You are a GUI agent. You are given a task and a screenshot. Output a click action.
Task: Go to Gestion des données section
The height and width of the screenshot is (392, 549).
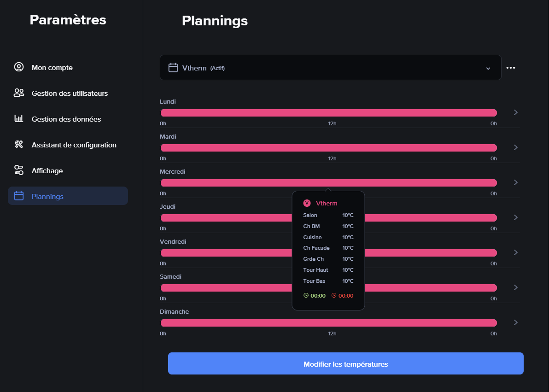66,119
